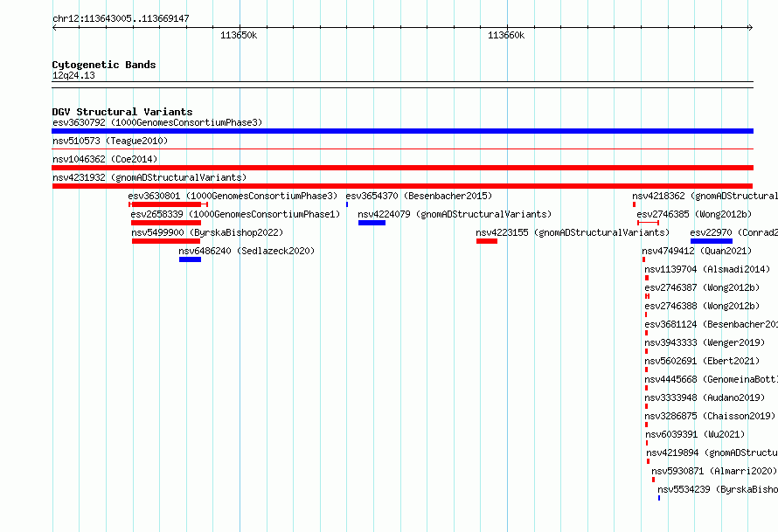Open the esv2746388 (Wong2012b) label
Screen dimensions: 778x532
tap(702, 306)
